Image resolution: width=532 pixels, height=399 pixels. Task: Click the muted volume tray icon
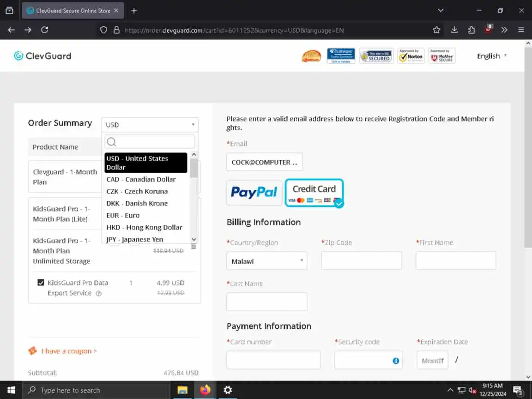472,390
